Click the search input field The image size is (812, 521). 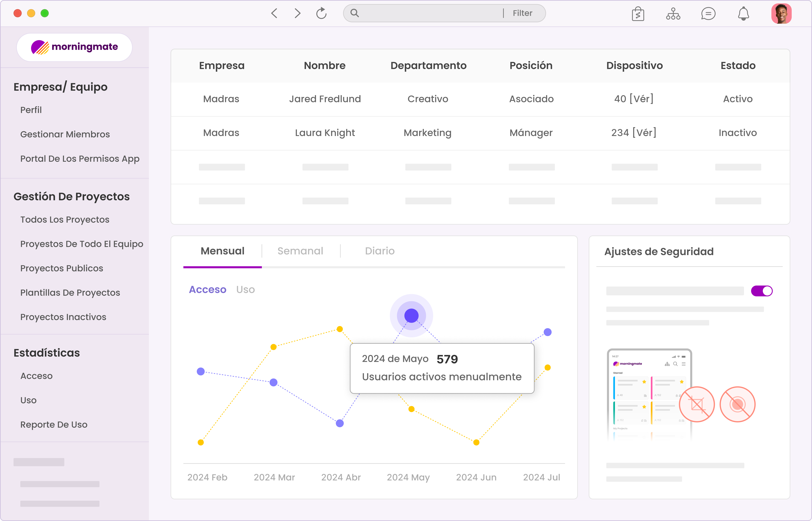coord(426,13)
